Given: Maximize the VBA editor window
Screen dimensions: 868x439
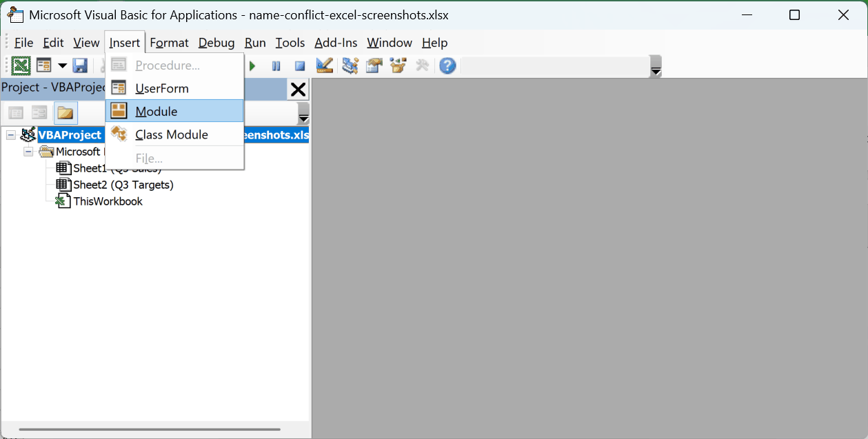Looking at the screenshot, I should pyautogui.click(x=794, y=14).
